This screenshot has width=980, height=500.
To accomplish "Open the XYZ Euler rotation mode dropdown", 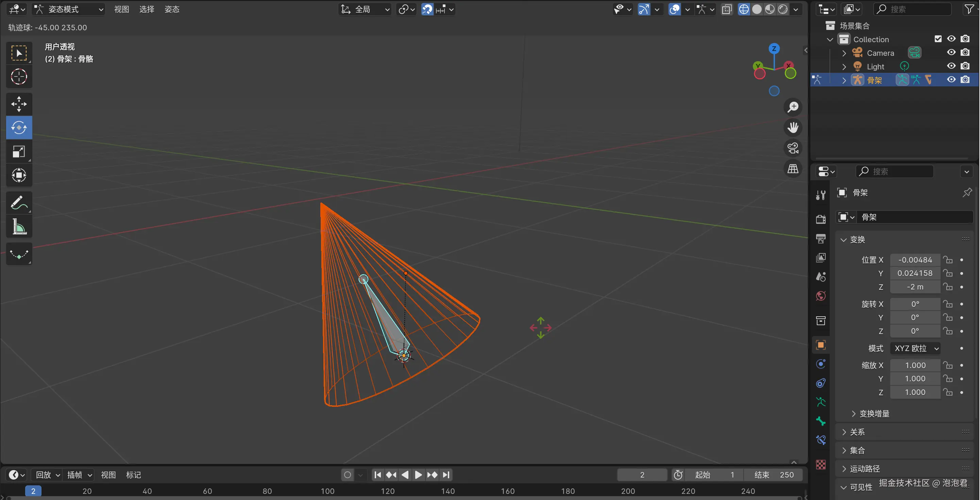I will (x=915, y=348).
